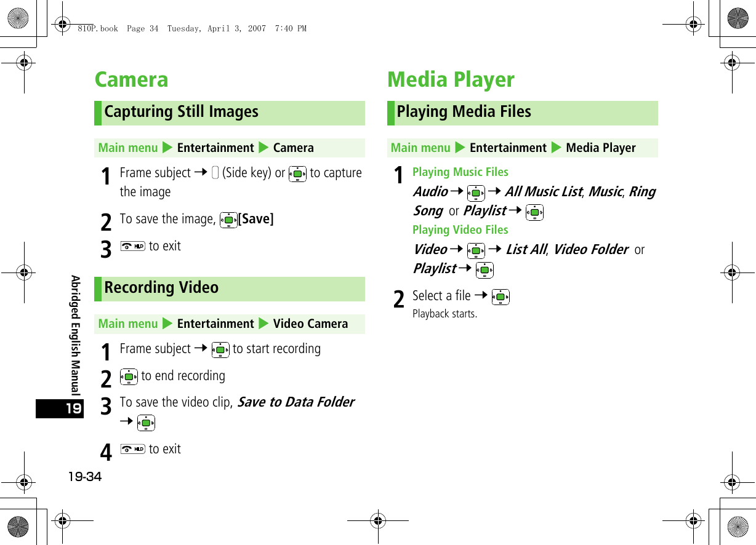Screen dimensions: 756x545
Task: Click the Video Folder option
Action: (590, 250)
